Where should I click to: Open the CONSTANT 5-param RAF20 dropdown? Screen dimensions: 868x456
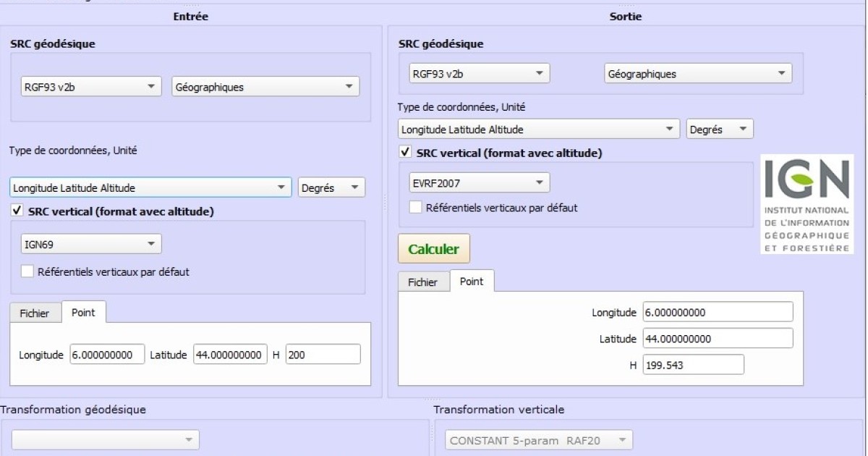(x=537, y=440)
